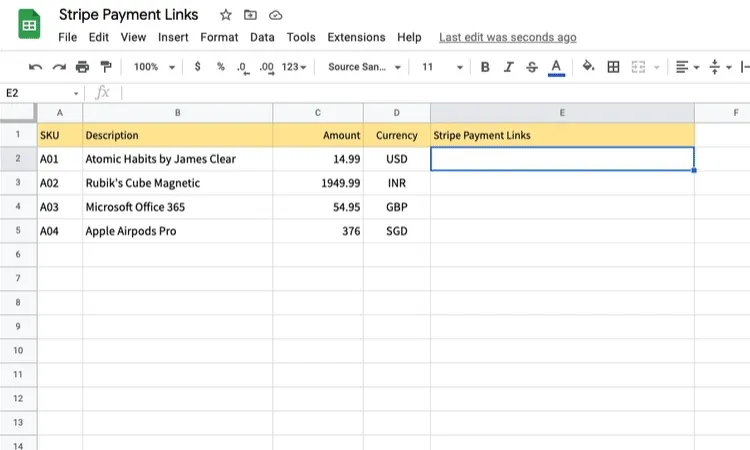Check the cloud save status icon
Screen dimensions: 750x450
pyautogui.click(x=276, y=15)
